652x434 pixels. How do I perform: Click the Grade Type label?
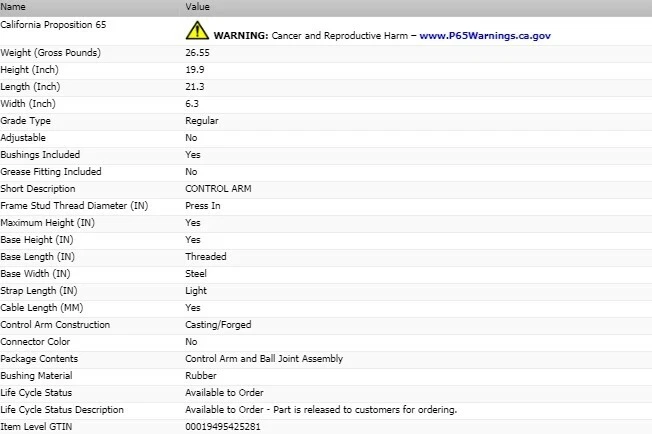(25, 121)
